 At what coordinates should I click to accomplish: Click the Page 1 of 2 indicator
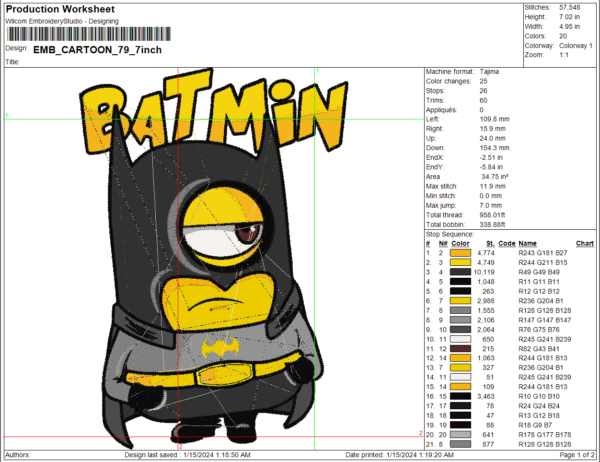tap(576, 454)
